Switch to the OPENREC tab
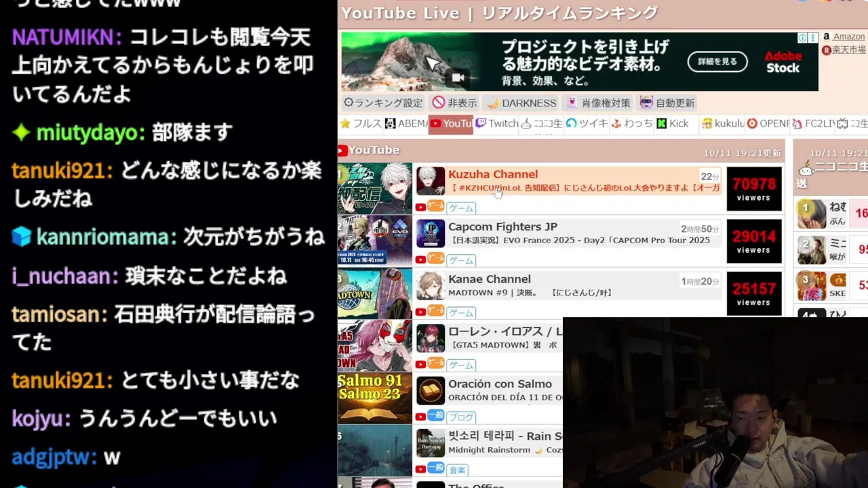 768,123
